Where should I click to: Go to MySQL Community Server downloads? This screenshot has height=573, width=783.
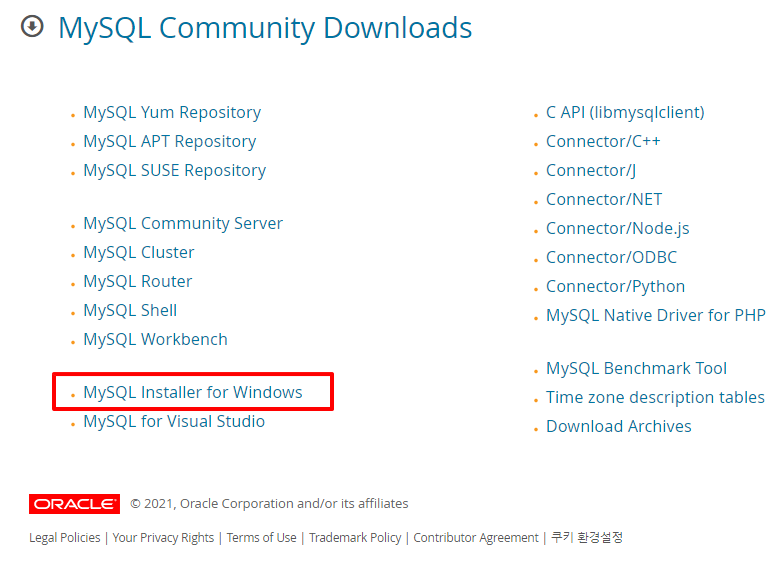183,223
